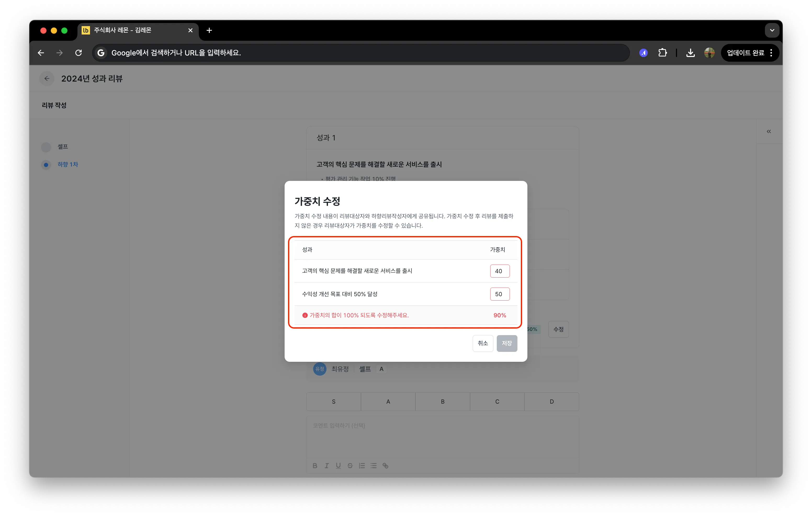The height and width of the screenshot is (516, 812).
Task: Go back from 2024년 성과 리뷰 page
Action: pyautogui.click(x=47, y=78)
